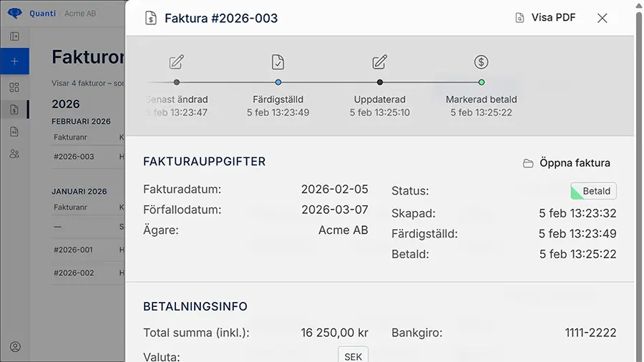Open Visa PDF
Image resolution: width=644 pixels, height=362 pixels.
545,18
